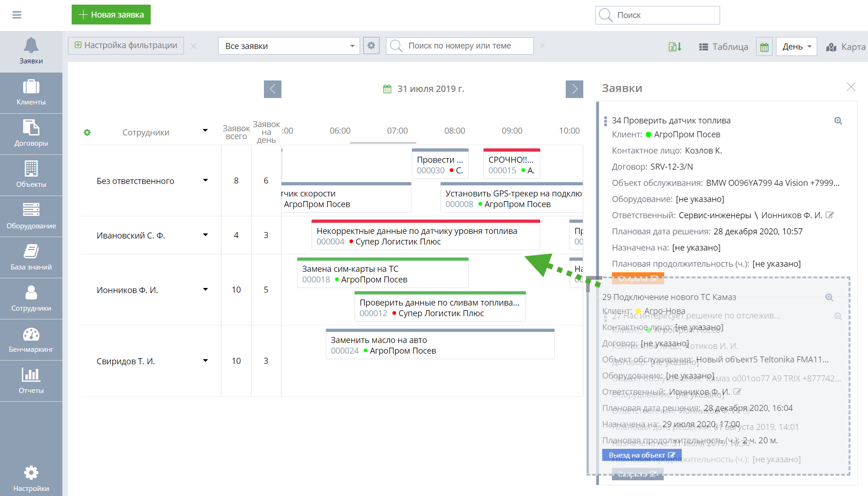Click Новая заявка button
The image size is (868, 496).
coord(111,15)
